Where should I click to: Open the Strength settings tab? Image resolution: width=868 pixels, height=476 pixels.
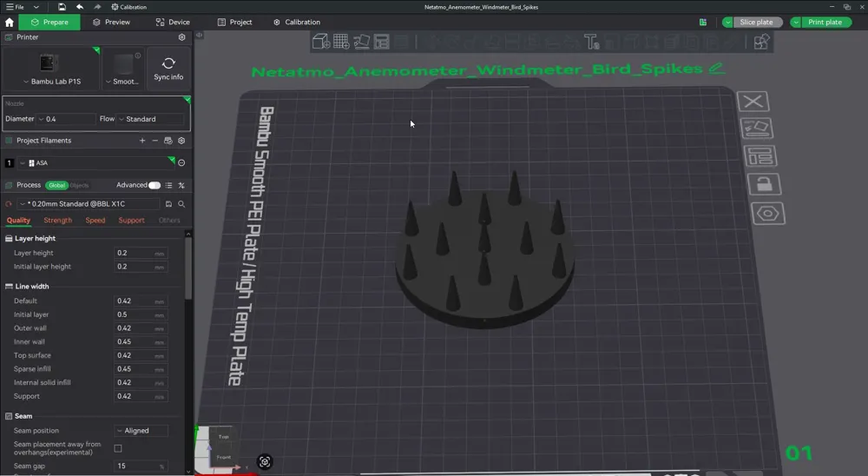click(58, 221)
